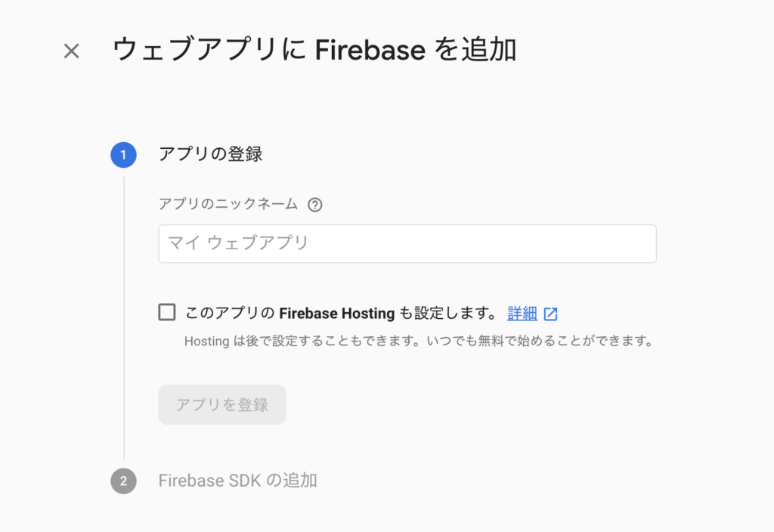Open the 詳細 link about Hosting
The width and height of the screenshot is (774, 532).
pos(522,314)
